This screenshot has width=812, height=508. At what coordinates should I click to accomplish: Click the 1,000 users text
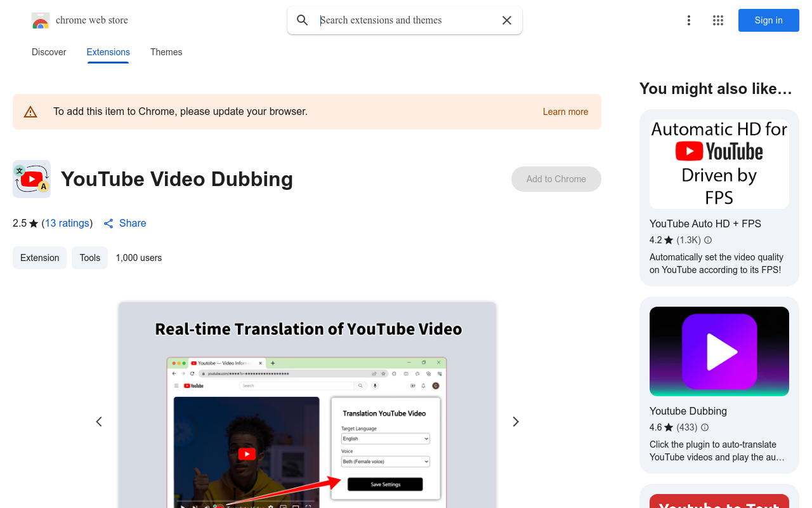click(x=139, y=258)
